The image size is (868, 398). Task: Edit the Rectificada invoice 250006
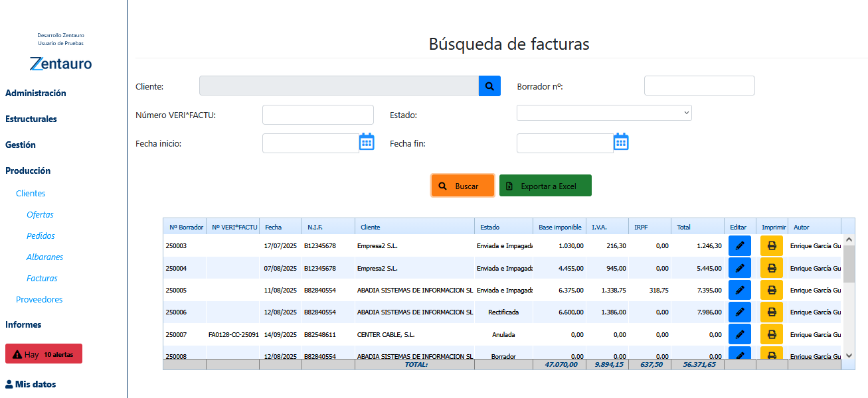[739, 312]
